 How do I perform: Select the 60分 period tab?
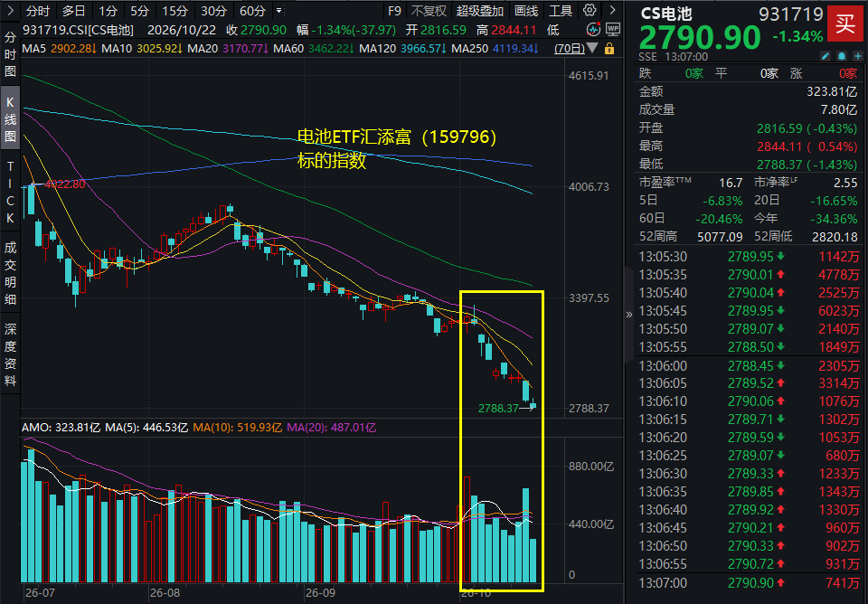coord(253,11)
